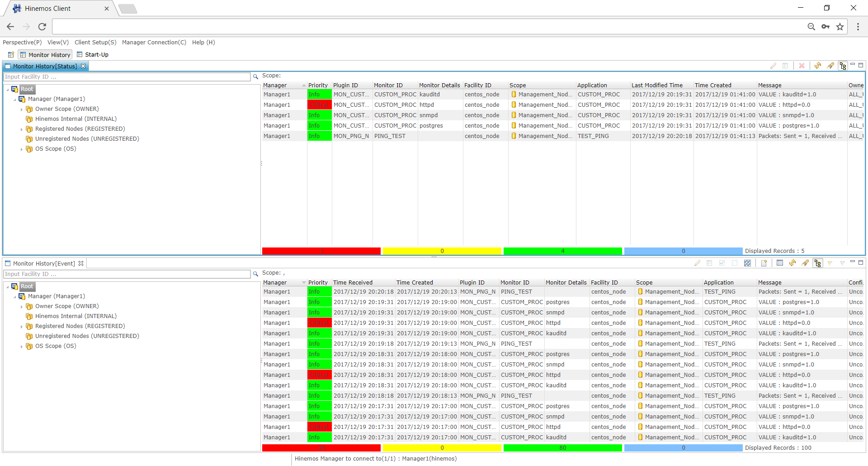Click the Input Facility ID field in the Event view

(127, 274)
